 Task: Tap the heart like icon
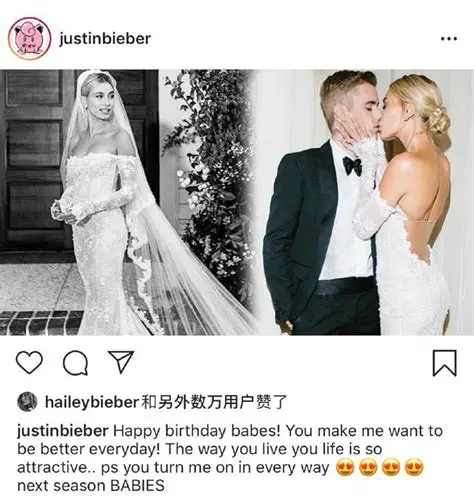(29, 362)
